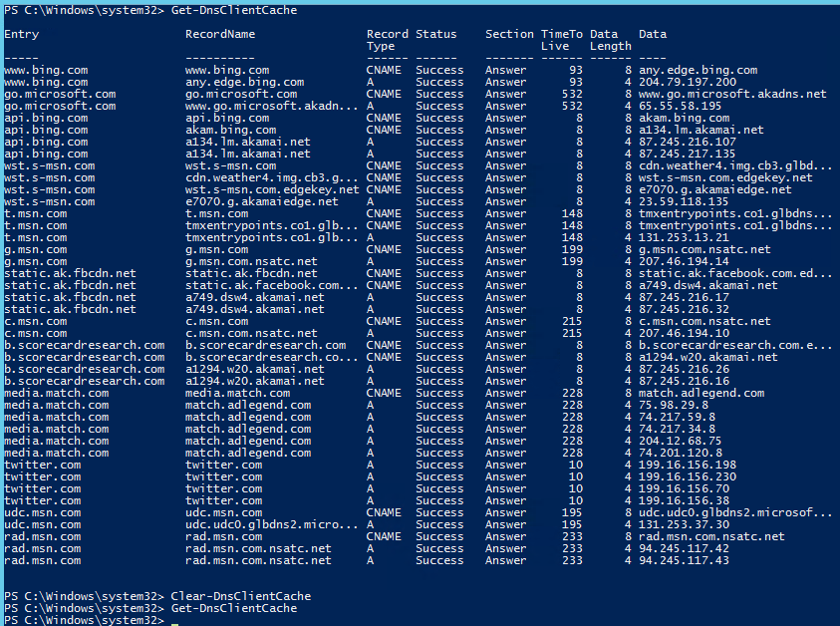Select IP address 204.79.197.200
Viewport: 840px width, 626px height.
(x=687, y=82)
